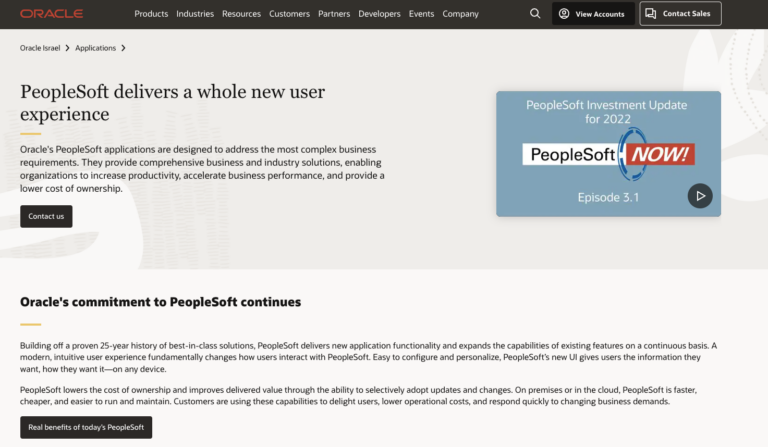Open the Developers menu

click(380, 14)
